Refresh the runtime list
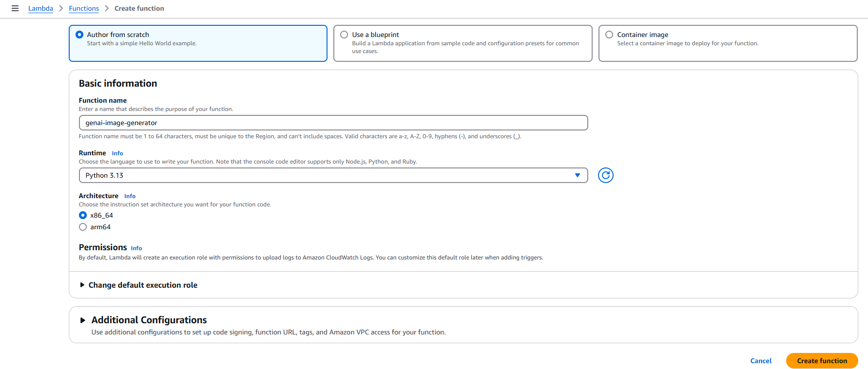 [x=605, y=175]
